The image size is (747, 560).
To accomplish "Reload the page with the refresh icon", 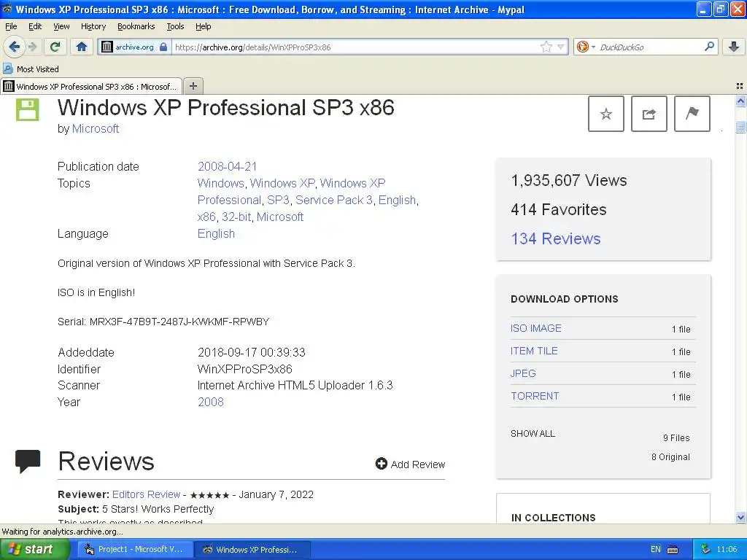I will pos(55,47).
